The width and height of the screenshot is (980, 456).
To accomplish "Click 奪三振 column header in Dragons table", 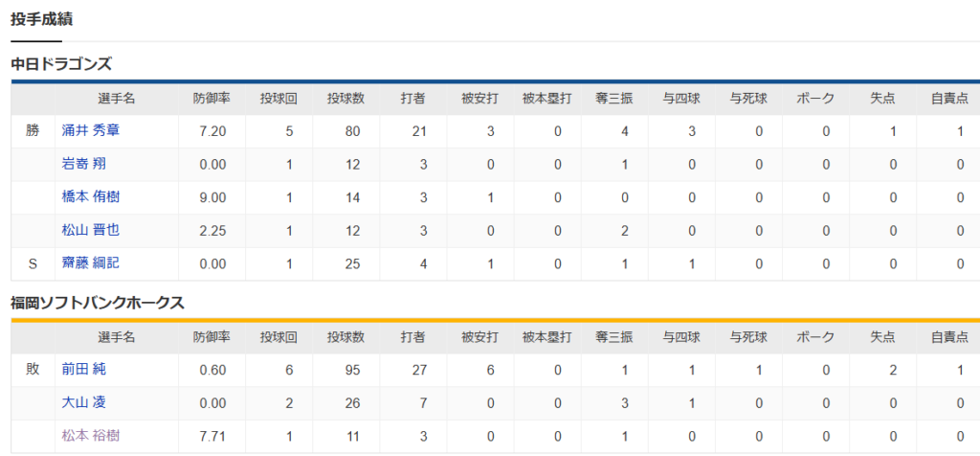I will pos(614,99).
